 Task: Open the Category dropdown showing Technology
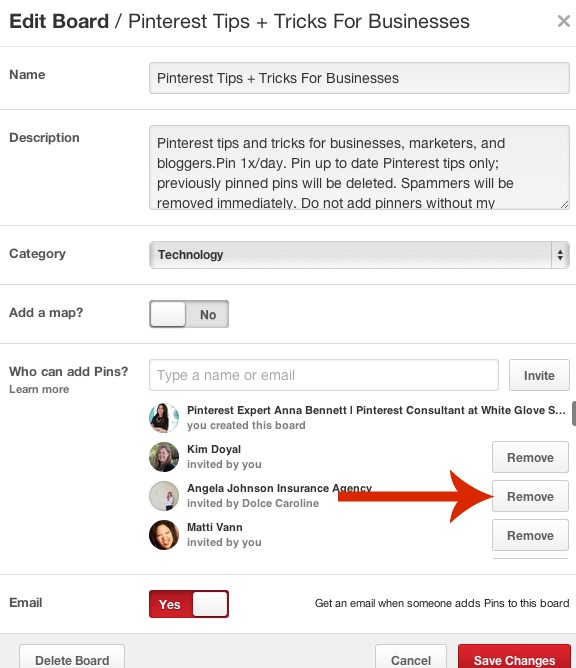[x=359, y=255]
